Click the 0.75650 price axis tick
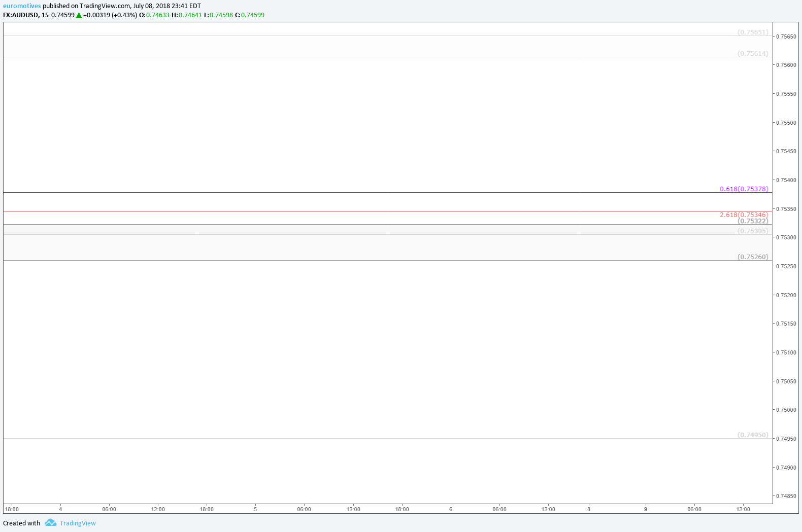 point(786,37)
